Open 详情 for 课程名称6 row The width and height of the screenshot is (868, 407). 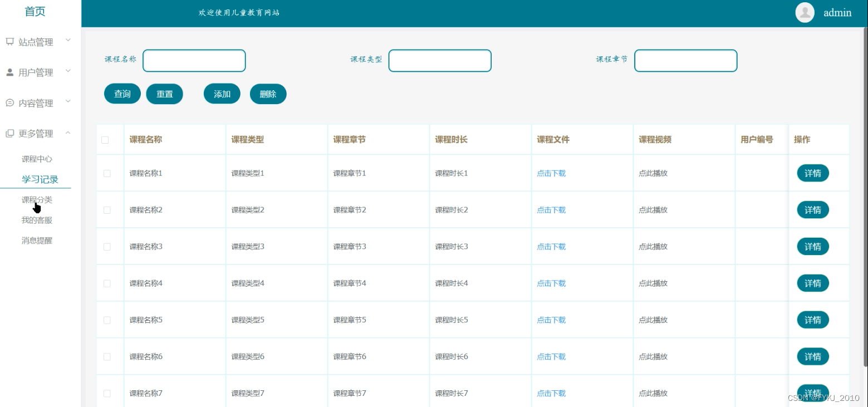(813, 357)
